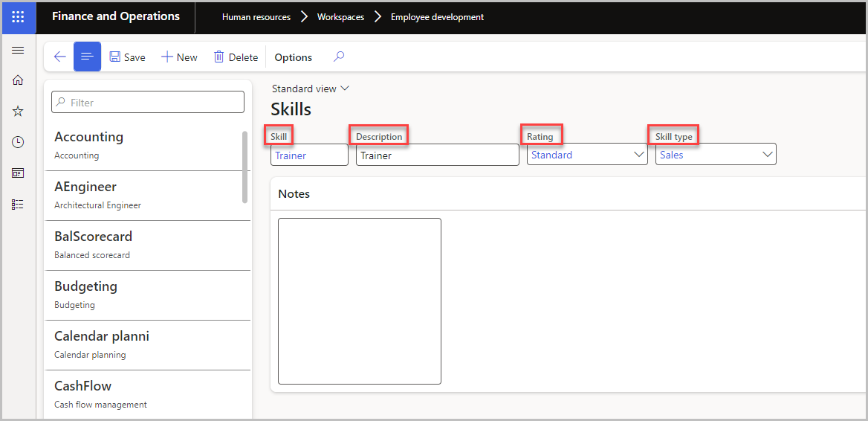Save the current skill record

pos(127,57)
